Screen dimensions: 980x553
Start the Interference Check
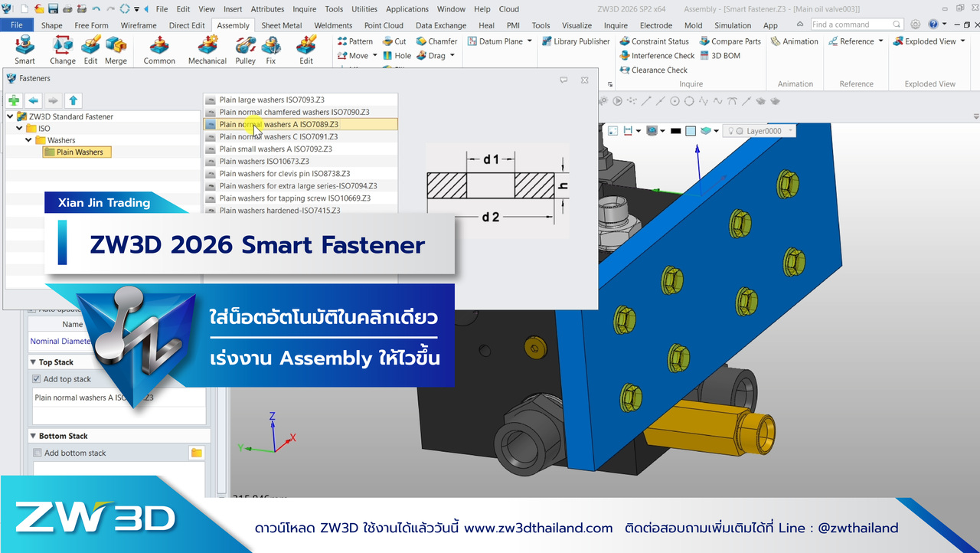[x=657, y=56]
